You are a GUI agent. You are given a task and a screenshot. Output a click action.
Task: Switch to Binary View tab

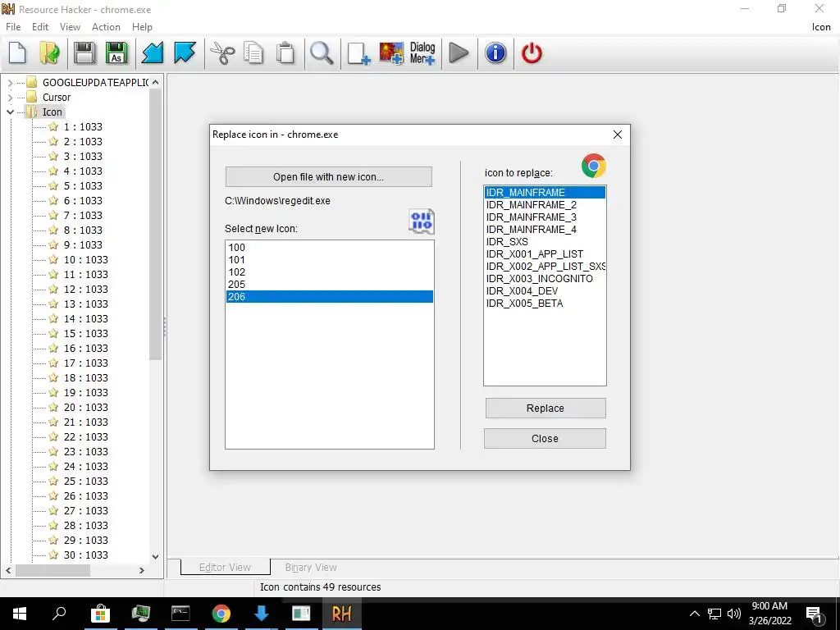pyautogui.click(x=311, y=568)
